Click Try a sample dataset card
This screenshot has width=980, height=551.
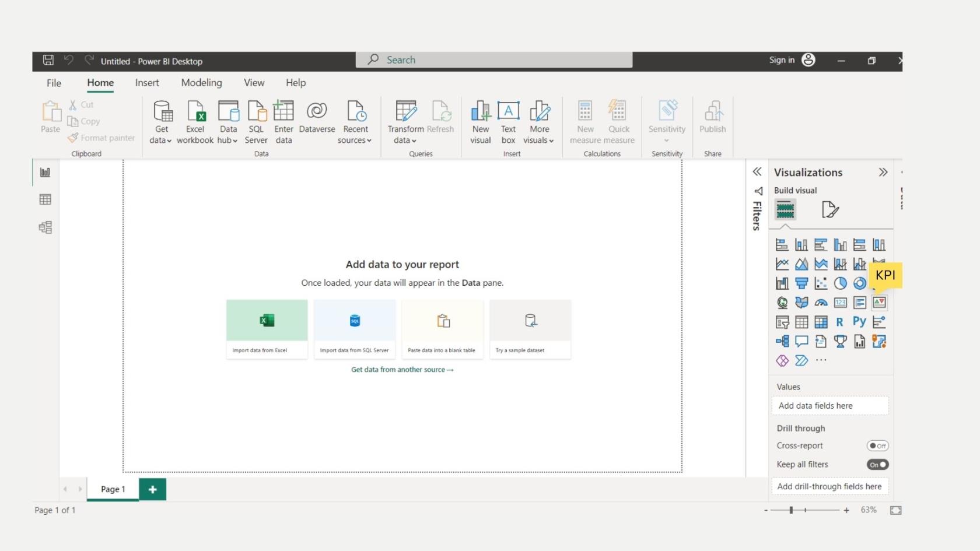(530, 329)
